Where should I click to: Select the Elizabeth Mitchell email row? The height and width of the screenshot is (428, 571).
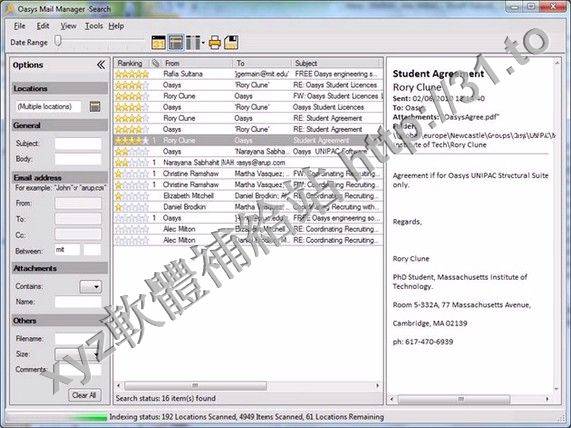(x=248, y=196)
